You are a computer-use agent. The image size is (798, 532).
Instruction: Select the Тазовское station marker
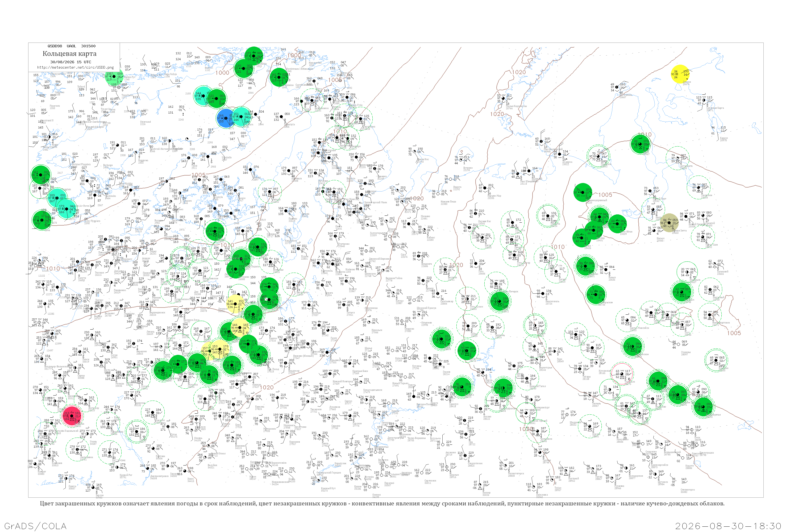pos(698,187)
